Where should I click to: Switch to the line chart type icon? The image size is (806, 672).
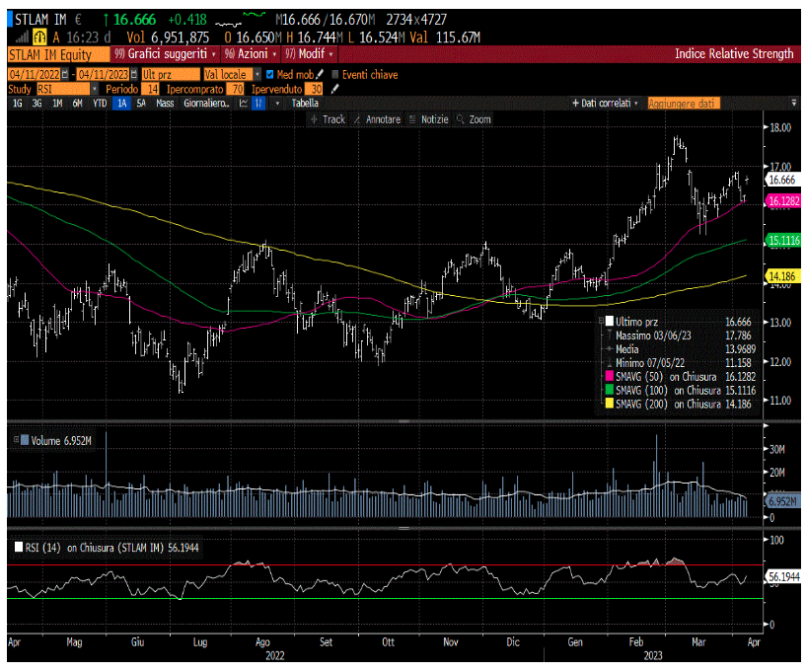point(244,104)
